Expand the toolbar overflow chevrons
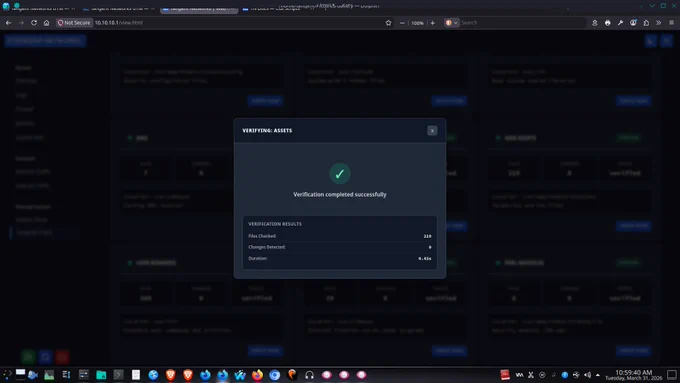 (x=658, y=23)
